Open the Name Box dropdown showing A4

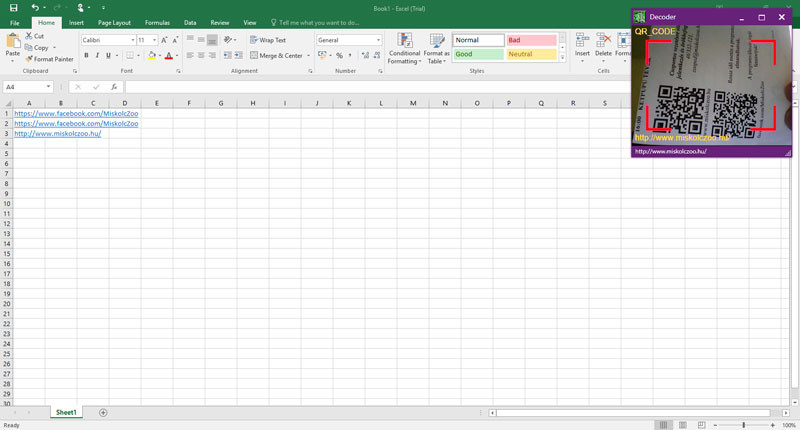point(48,87)
